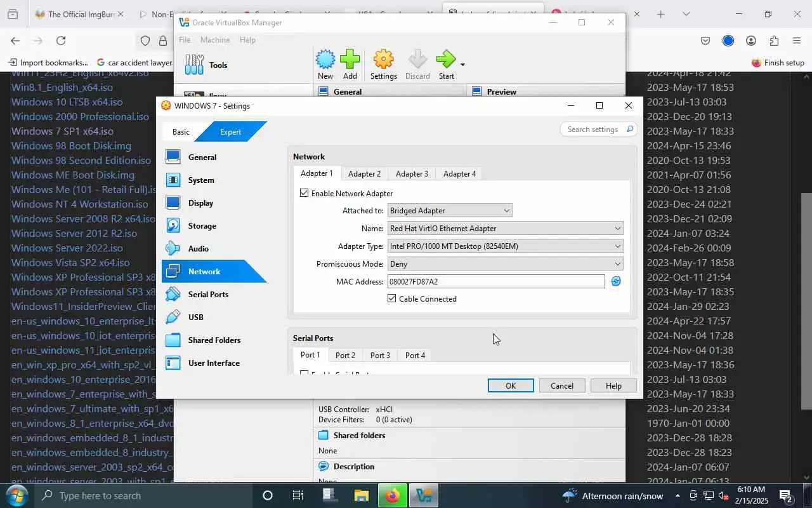Toggle Enable Network Adapter checkbox
Screen dimensions: 812x508
304,193
